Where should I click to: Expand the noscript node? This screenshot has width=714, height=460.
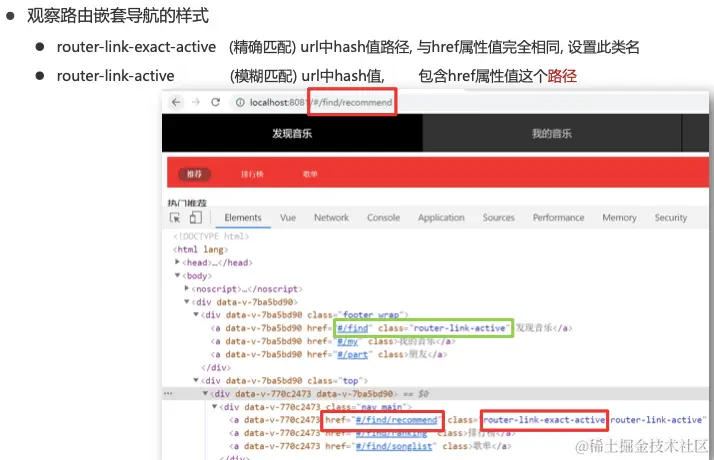coord(186,288)
